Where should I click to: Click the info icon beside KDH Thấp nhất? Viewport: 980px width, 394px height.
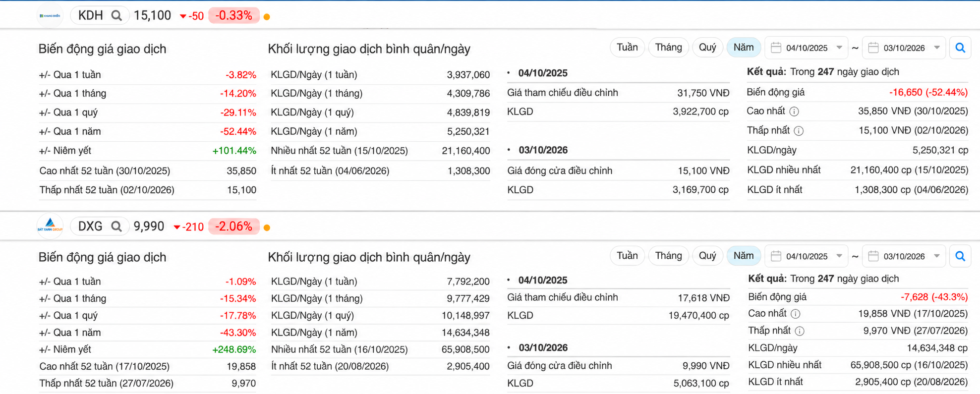click(799, 131)
